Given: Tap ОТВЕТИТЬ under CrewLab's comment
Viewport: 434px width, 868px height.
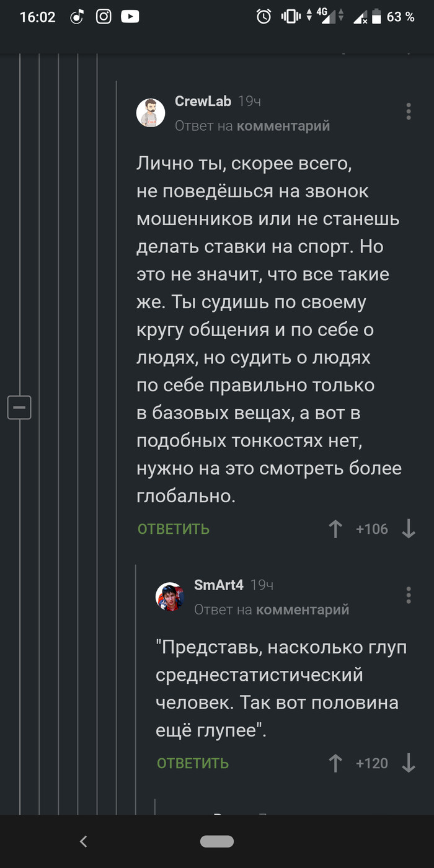Looking at the screenshot, I should click(x=174, y=529).
